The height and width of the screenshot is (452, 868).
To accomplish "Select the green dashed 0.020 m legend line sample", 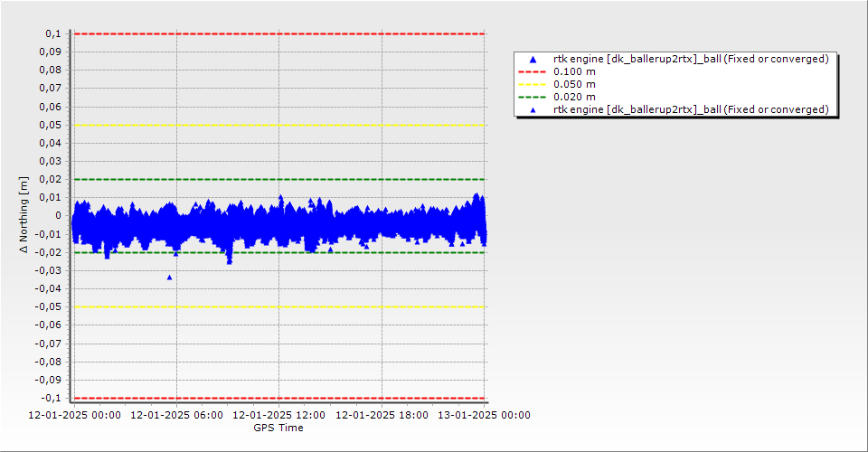I will click(532, 98).
